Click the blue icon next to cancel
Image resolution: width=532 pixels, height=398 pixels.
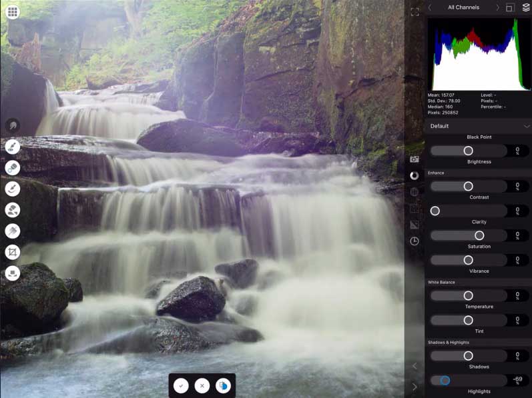tap(223, 385)
